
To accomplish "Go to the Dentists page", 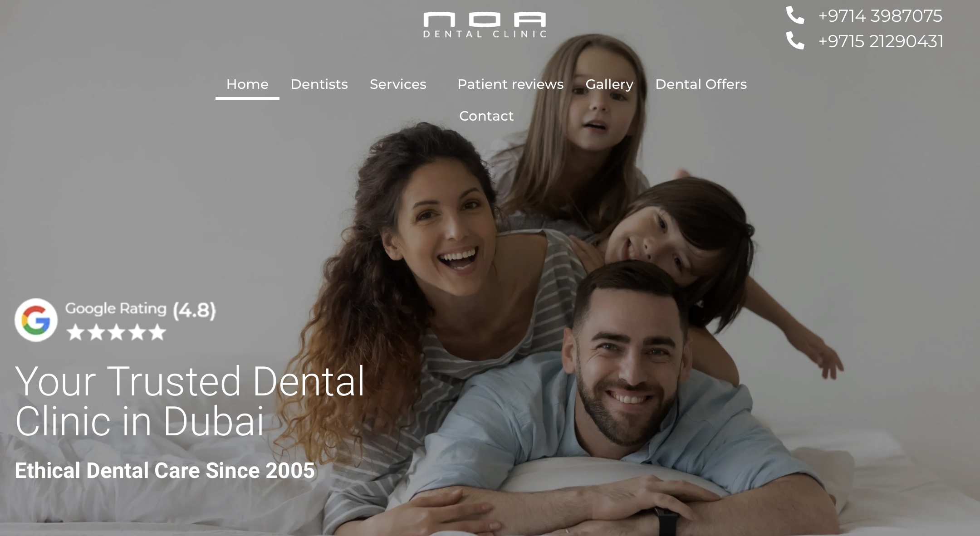I will coord(319,84).
